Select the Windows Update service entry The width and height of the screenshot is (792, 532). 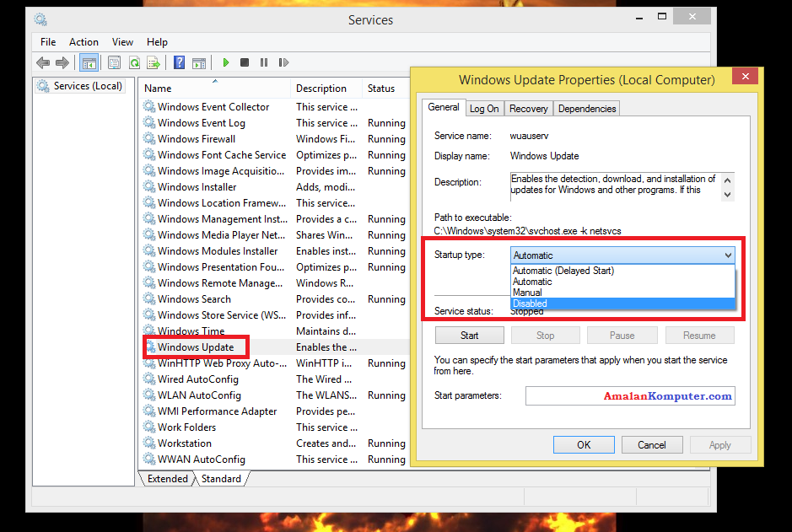(196, 347)
